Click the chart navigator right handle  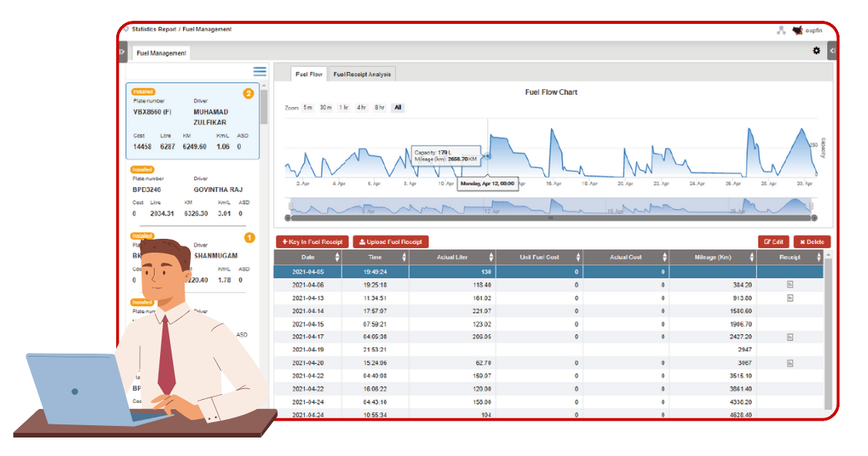coord(812,206)
